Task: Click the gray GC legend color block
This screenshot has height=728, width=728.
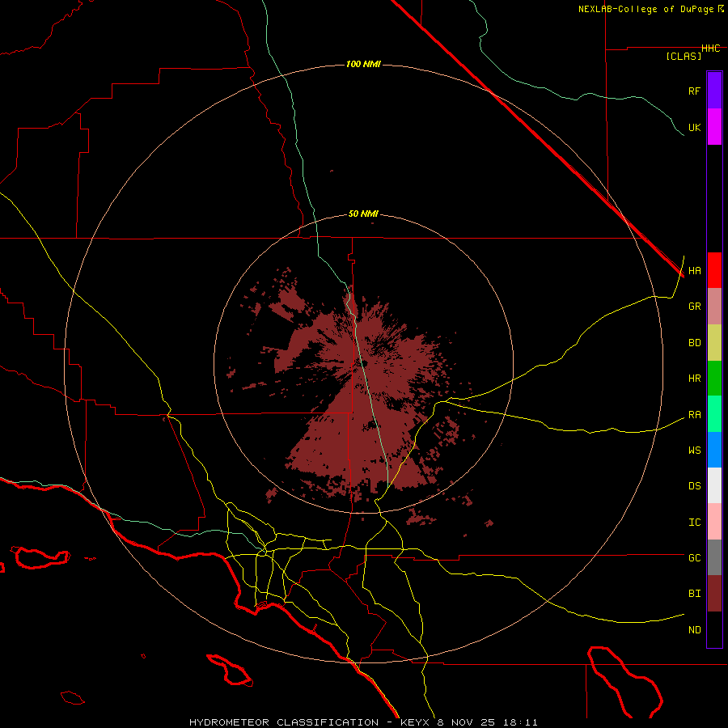Action: pos(714,557)
